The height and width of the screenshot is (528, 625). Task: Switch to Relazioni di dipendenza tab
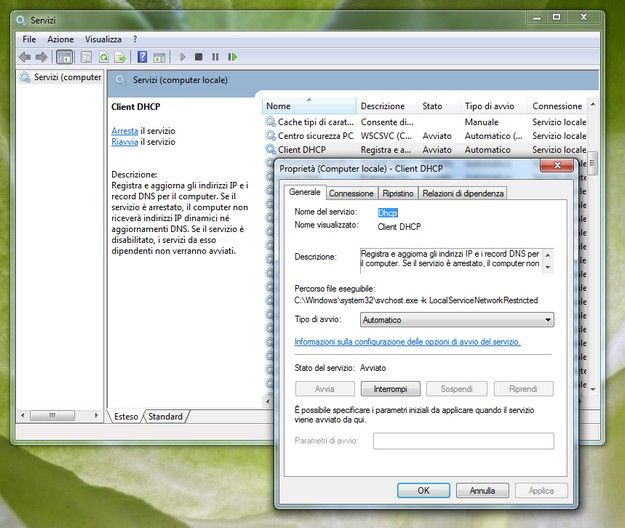pos(463,193)
